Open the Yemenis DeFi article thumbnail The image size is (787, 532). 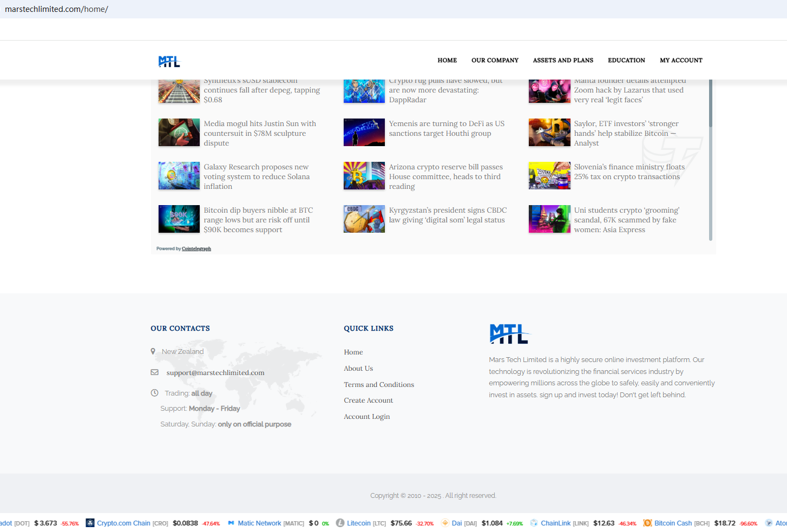pyautogui.click(x=364, y=133)
